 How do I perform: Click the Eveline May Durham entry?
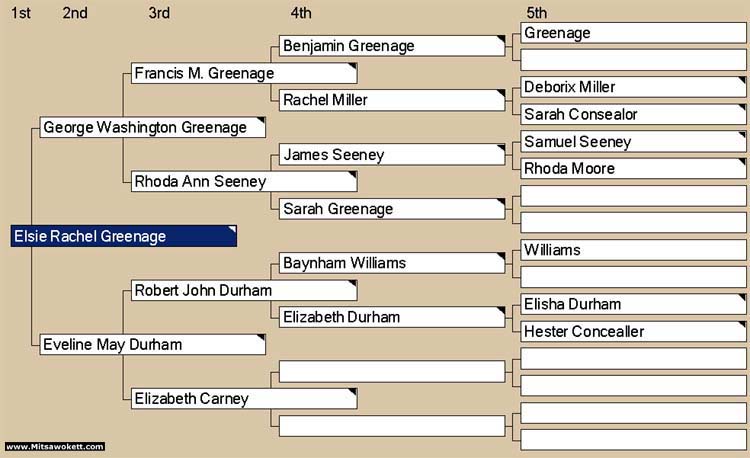tap(153, 344)
